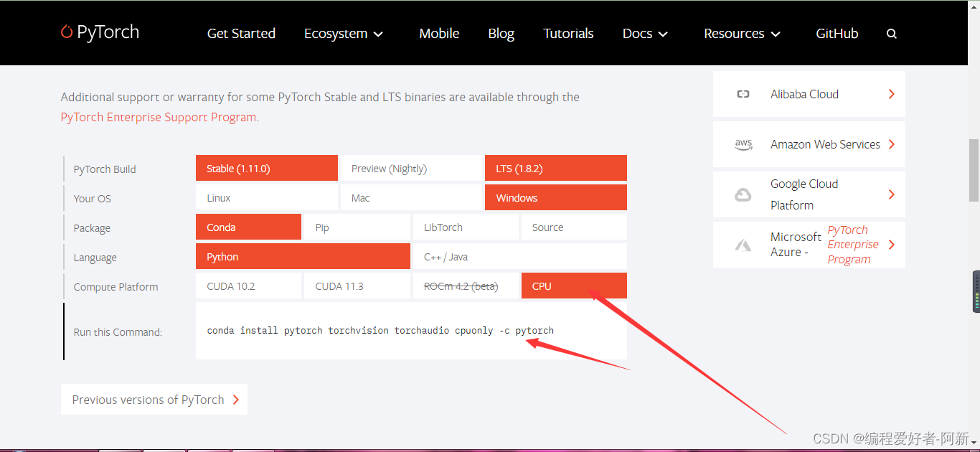
Task: Click the PyTorch flame logo
Action: click(x=67, y=32)
